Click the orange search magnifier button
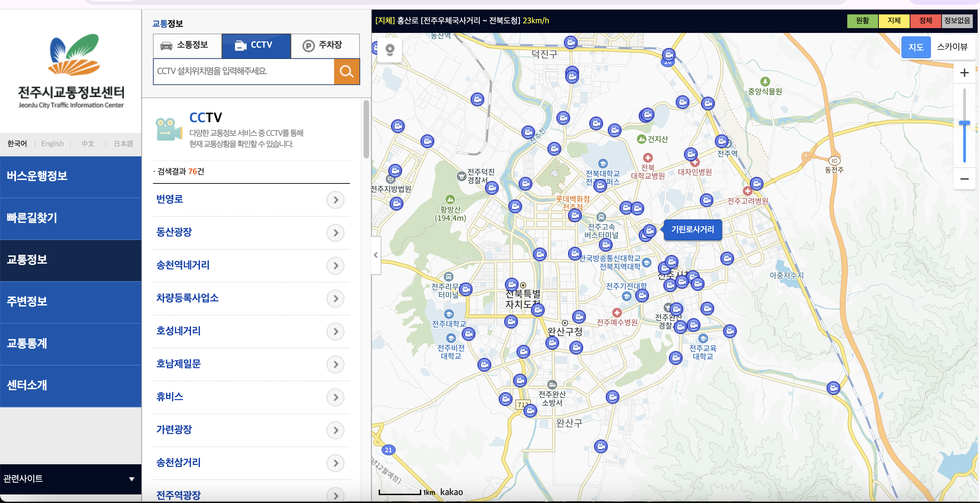This screenshot has height=503, width=980. (346, 71)
